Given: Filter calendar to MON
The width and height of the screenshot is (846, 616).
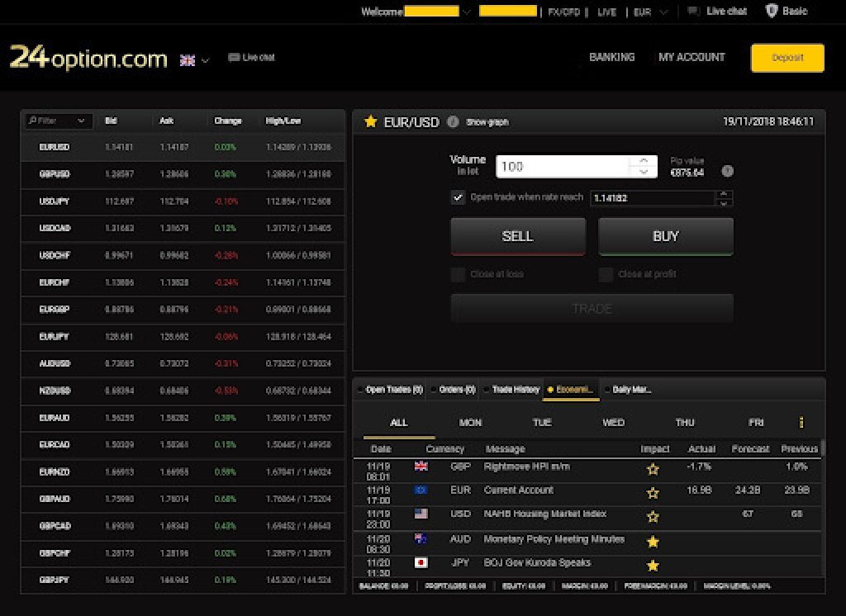Looking at the screenshot, I should 470,422.
